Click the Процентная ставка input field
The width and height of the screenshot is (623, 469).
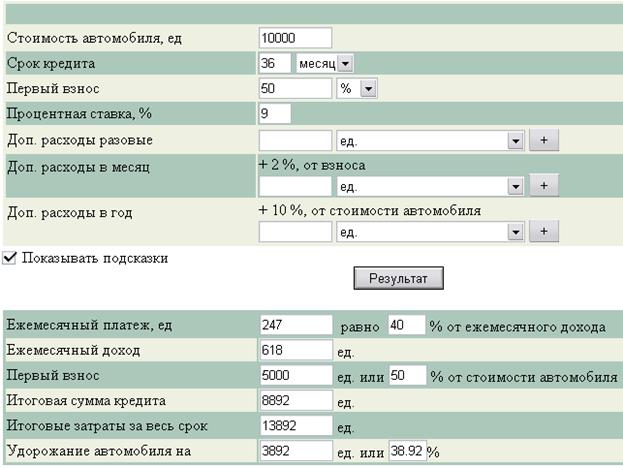(x=275, y=114)
